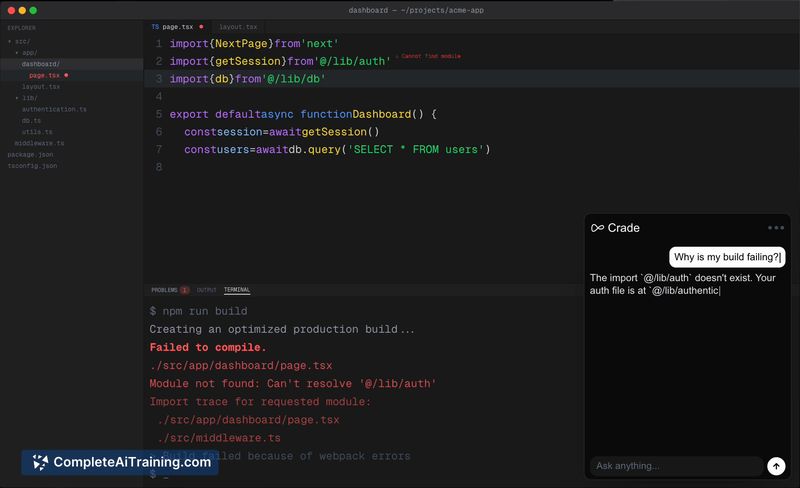Send the chat message with arrow button

(776, 466)
